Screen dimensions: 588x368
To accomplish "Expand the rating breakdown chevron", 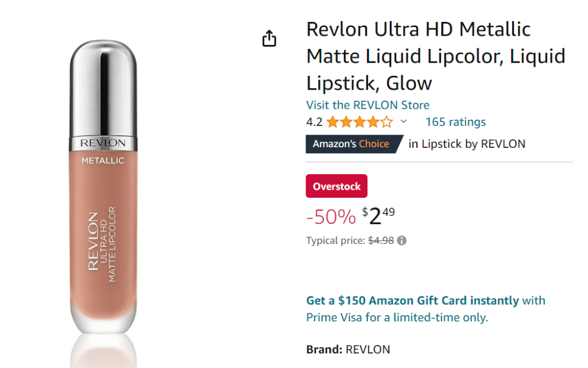I will pos(403,121).
